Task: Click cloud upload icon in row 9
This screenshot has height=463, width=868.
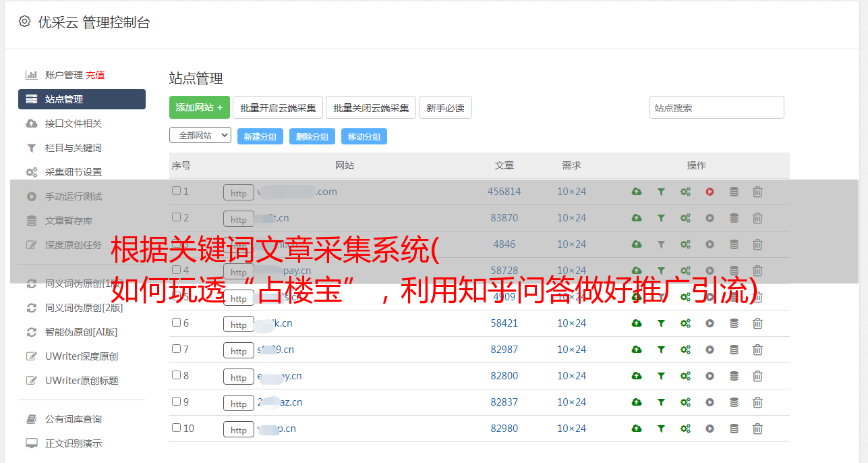Action: pyautogui.click(x=636, y=402)
